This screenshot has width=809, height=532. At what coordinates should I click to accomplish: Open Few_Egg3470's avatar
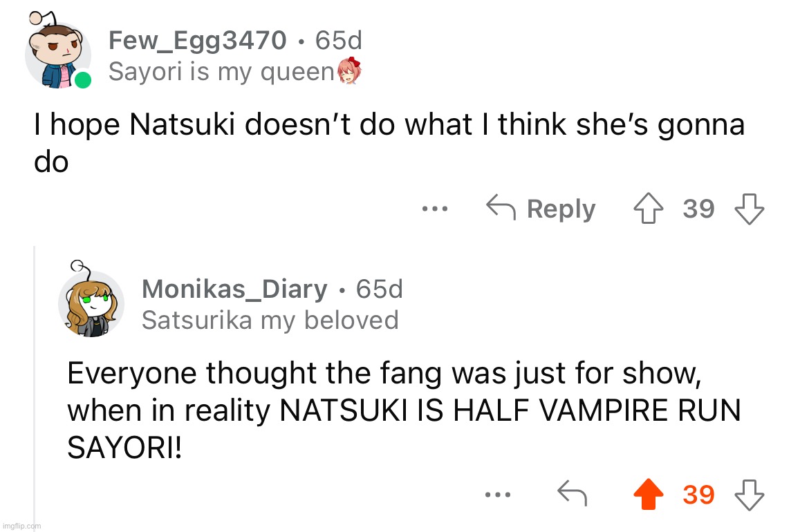coord(57,57)
